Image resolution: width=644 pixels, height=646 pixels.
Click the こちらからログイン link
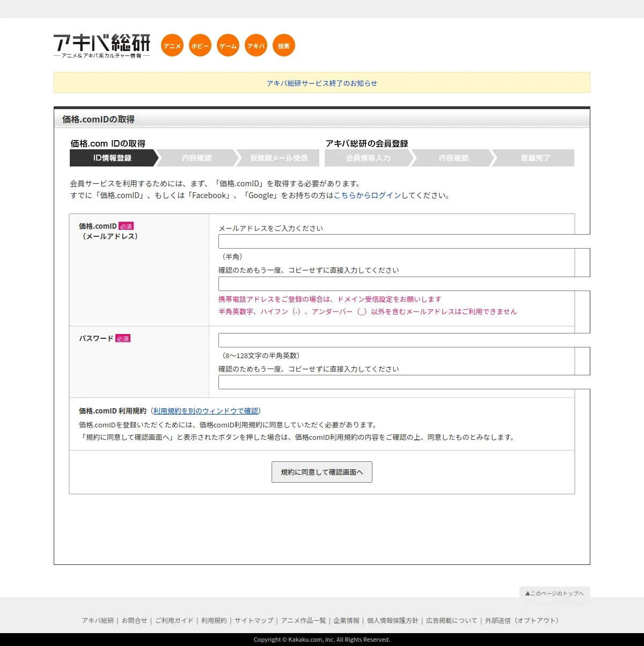[368, 195]
